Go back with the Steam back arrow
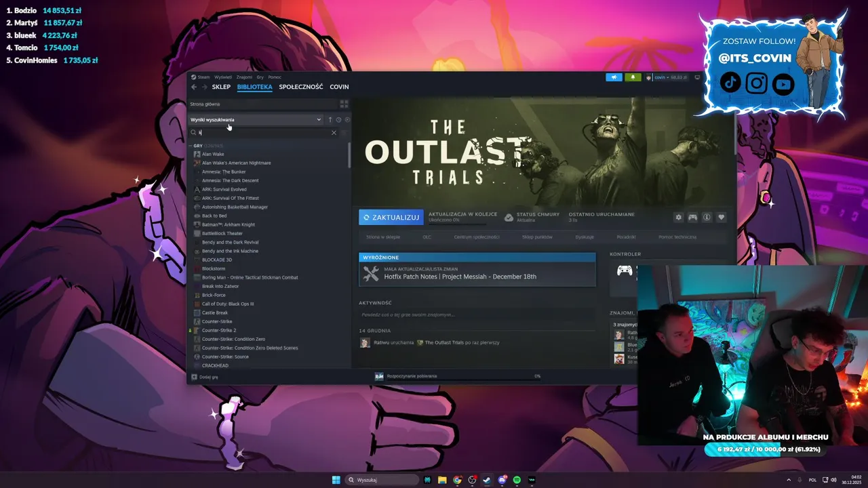868x488 pixels. click(194, 87)
